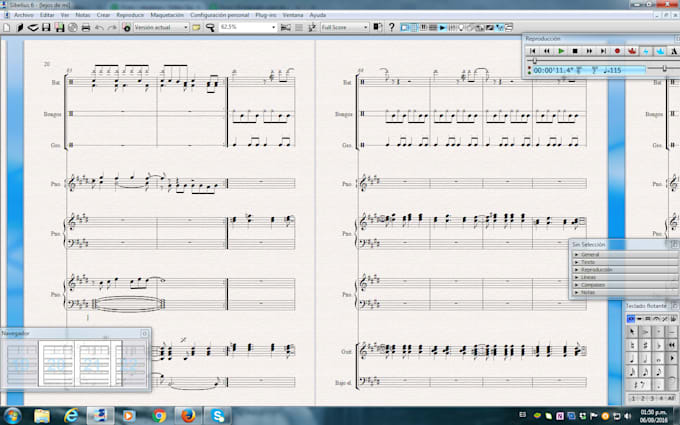The image size is (680, 425).
Task: Select the arrow pointer key on keypad
Action: 632,332
